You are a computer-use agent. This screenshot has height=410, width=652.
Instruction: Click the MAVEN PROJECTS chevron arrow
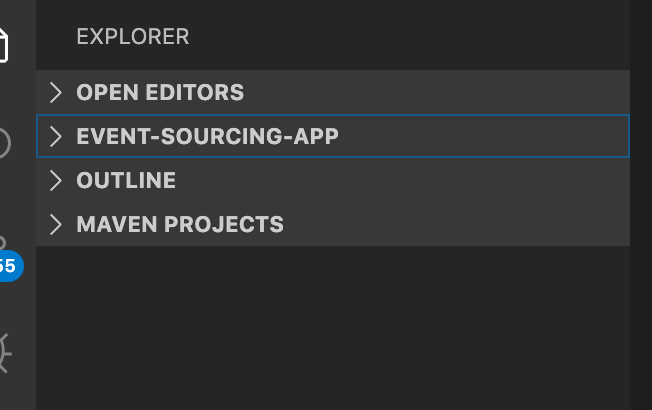click(56, 224)
